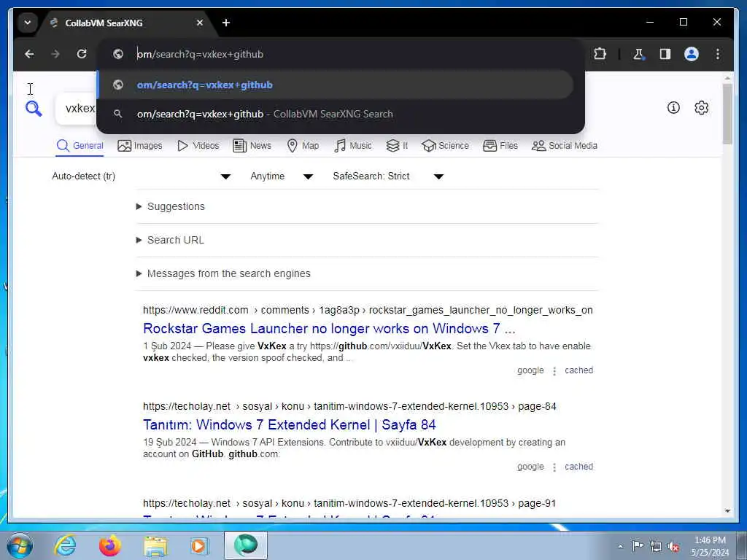Go back with the browser back arrow

(x=29, y=54)
